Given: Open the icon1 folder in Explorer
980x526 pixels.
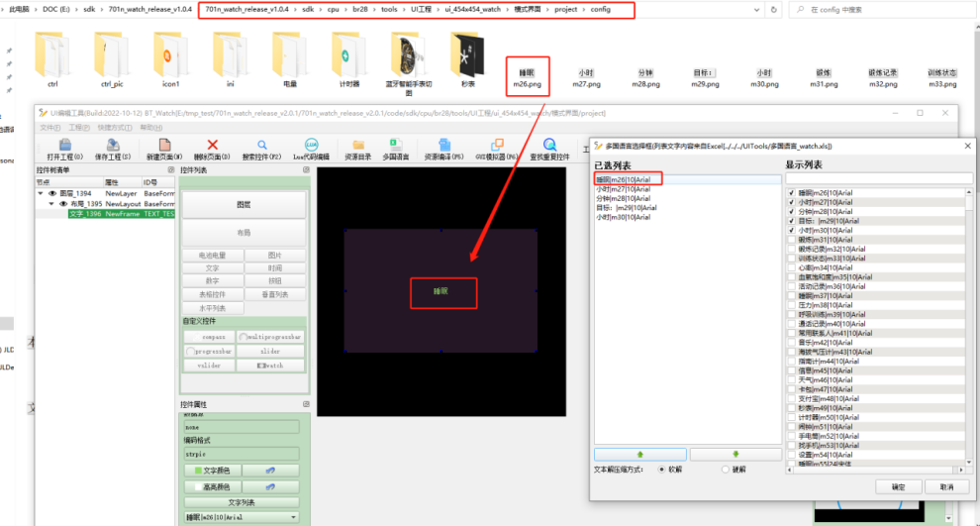Looking at the screenshot, I should (x=170, y=60).
